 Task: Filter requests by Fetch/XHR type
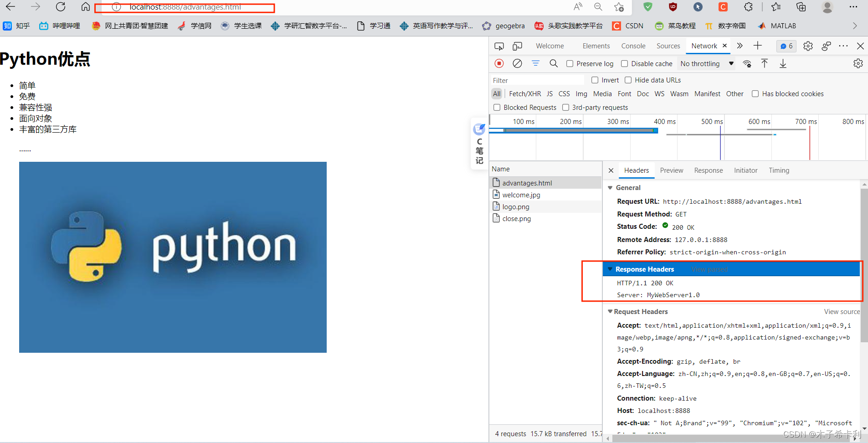click(x=525, y=94)
